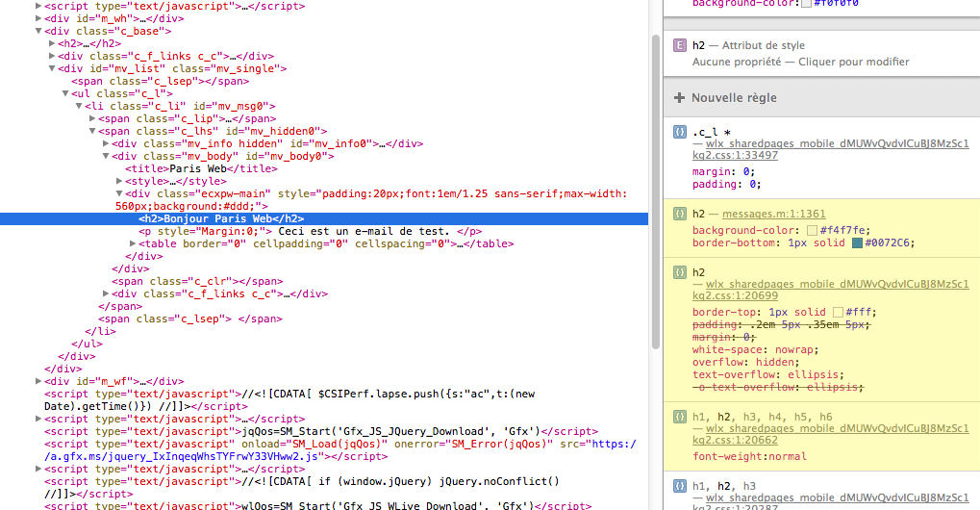Collapse the div class="c_base" node
Viewport: 980px width, 510px height.
coord(38,31)
